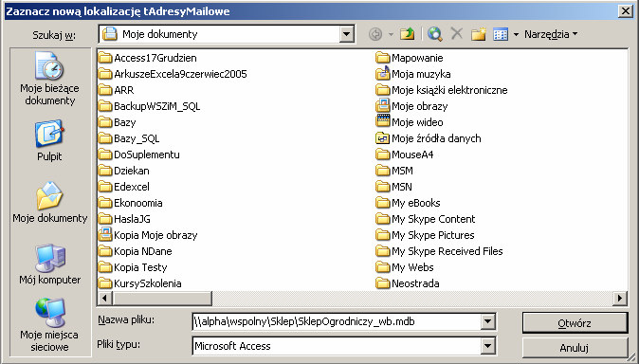This screenshot has width=639, height=364.
Task: Select the My Skype Pictures folder name
Action: tap(433, 235)
